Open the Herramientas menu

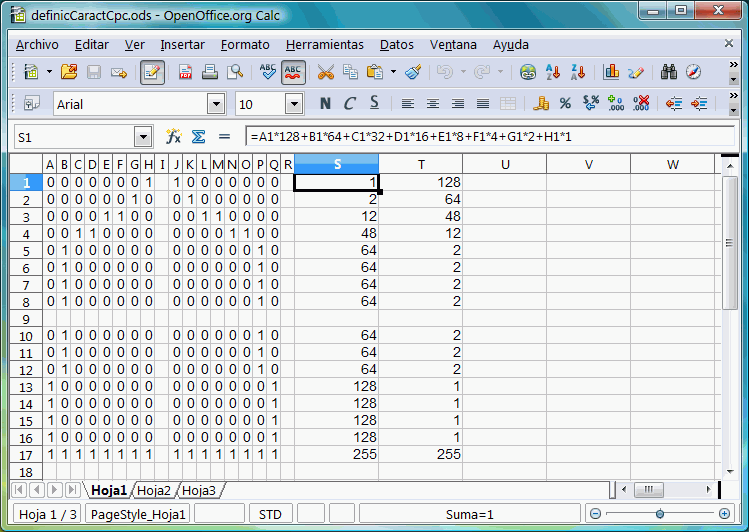(325, 45)
